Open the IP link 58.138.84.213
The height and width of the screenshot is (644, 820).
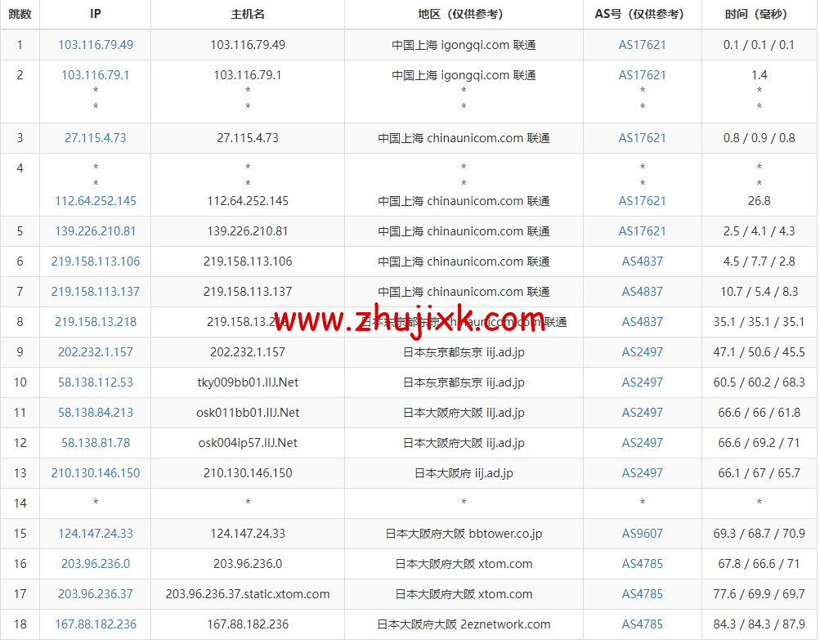click(x=95, y=413)
